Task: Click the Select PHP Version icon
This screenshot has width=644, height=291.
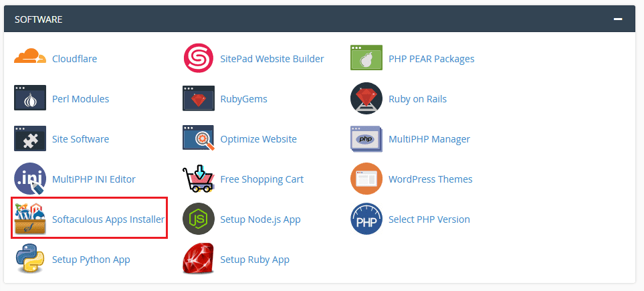Action: (x=366, y=219)
